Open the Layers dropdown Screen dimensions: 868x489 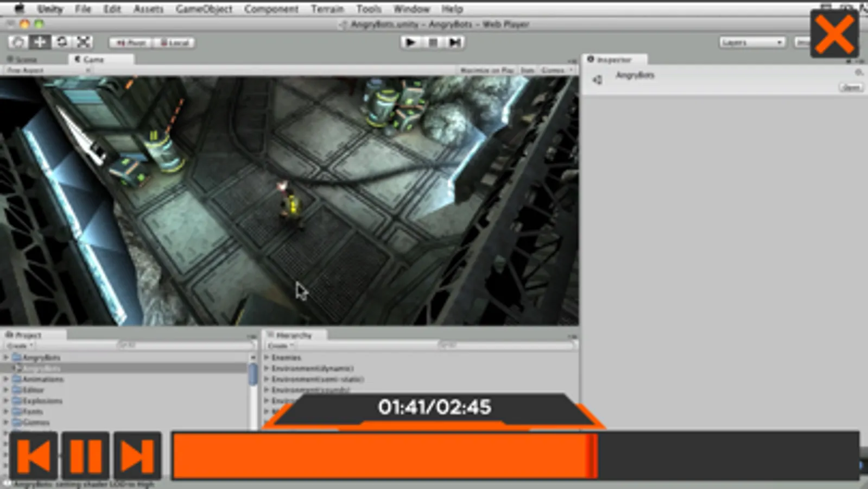click(752, 42)
